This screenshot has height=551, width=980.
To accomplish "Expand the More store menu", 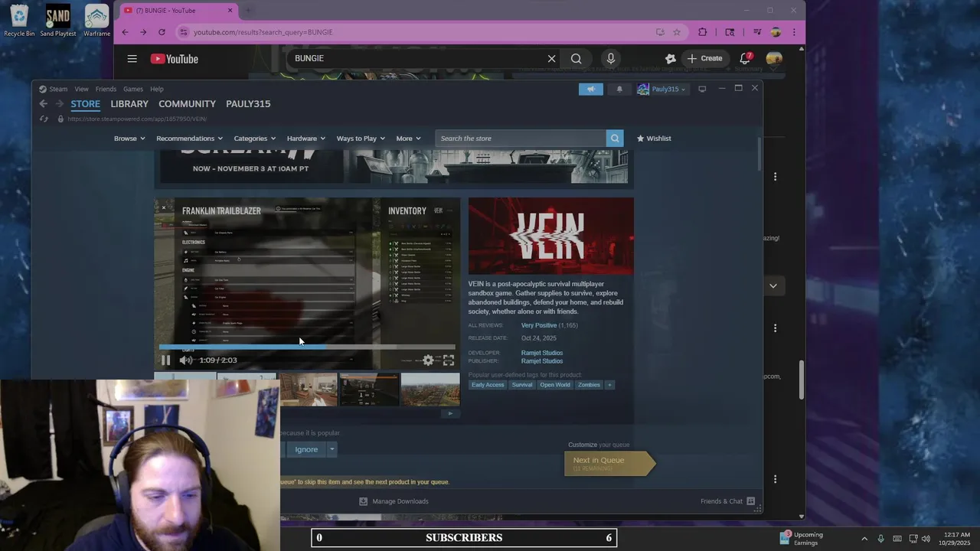I will click(x=409, y=139).
